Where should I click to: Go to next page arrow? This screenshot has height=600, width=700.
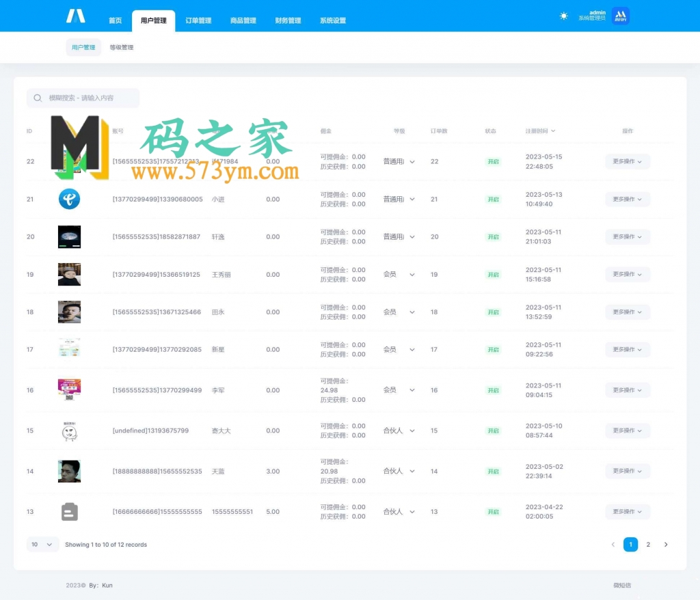pos(666,544)
